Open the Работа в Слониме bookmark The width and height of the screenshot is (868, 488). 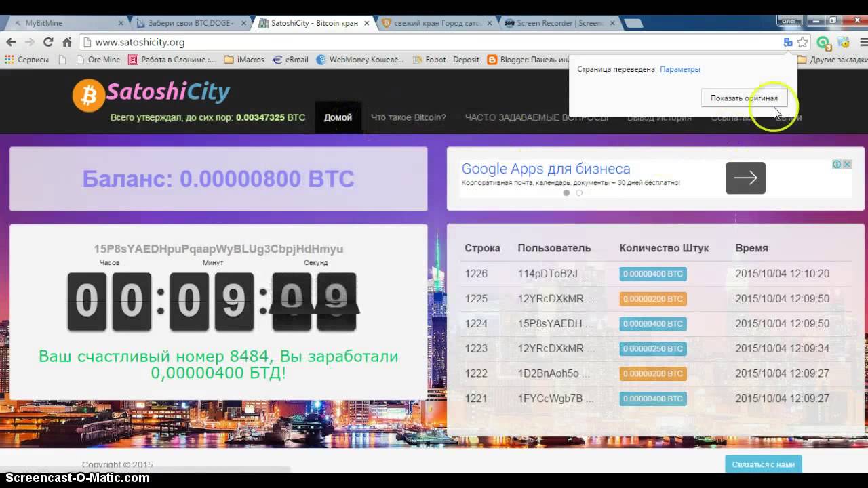point(172,60)
